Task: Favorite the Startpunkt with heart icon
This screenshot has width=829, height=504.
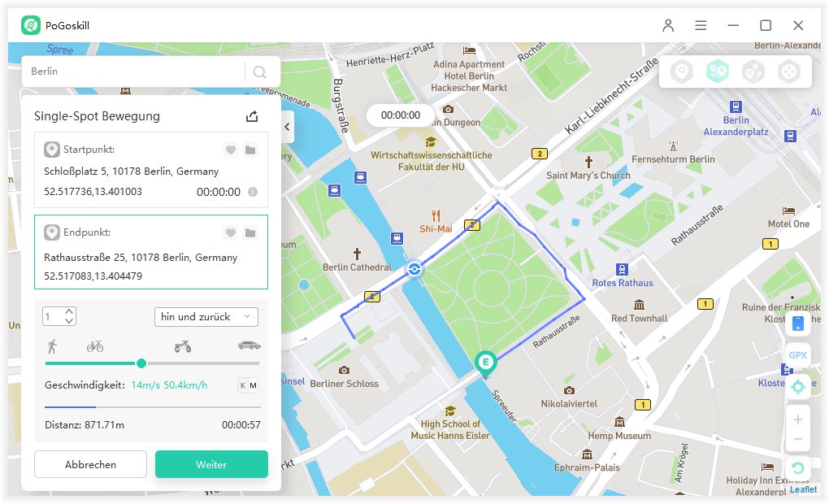Action: click(231, 150)
